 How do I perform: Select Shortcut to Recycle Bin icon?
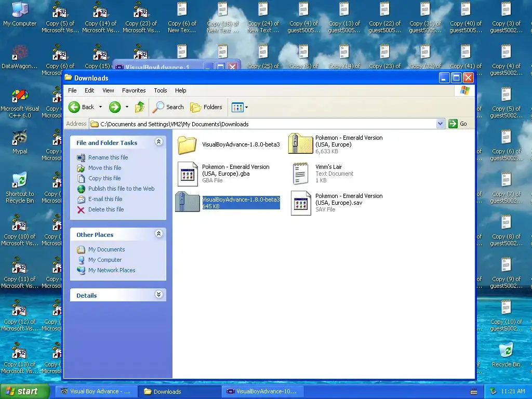20,180
